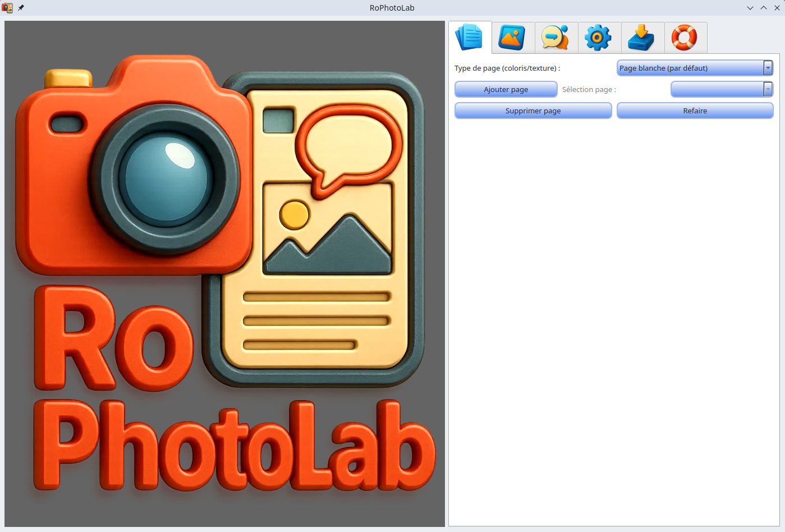Click the RoPhotoLab logo canvas preview
The image size is (785, 532).
tap(224, 274)
